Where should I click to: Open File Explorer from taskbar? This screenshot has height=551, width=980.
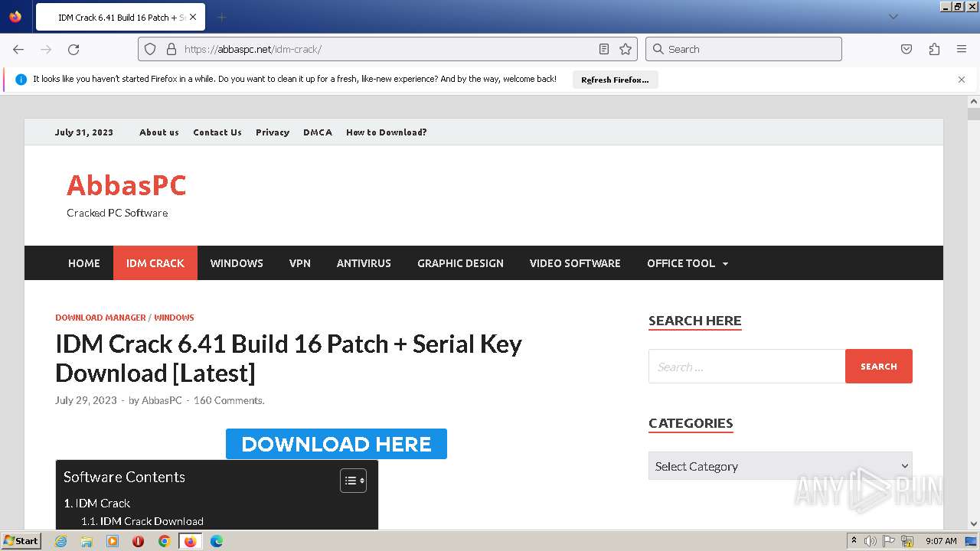click(x=87, y=541)
